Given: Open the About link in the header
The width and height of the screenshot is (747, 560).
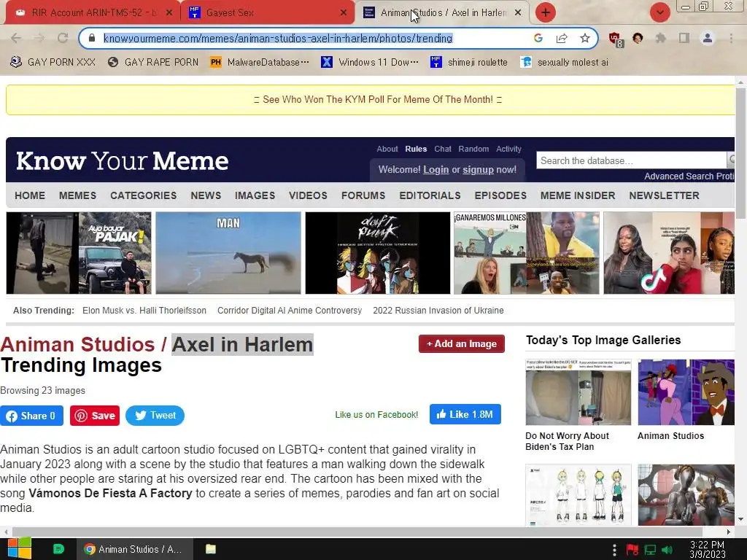Looking at the screenshot, I should (387, 149).
